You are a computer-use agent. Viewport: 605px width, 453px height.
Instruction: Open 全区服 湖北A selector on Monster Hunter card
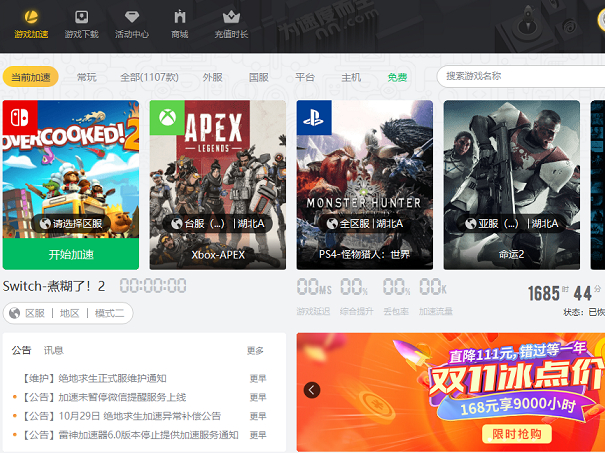[365, 223]
